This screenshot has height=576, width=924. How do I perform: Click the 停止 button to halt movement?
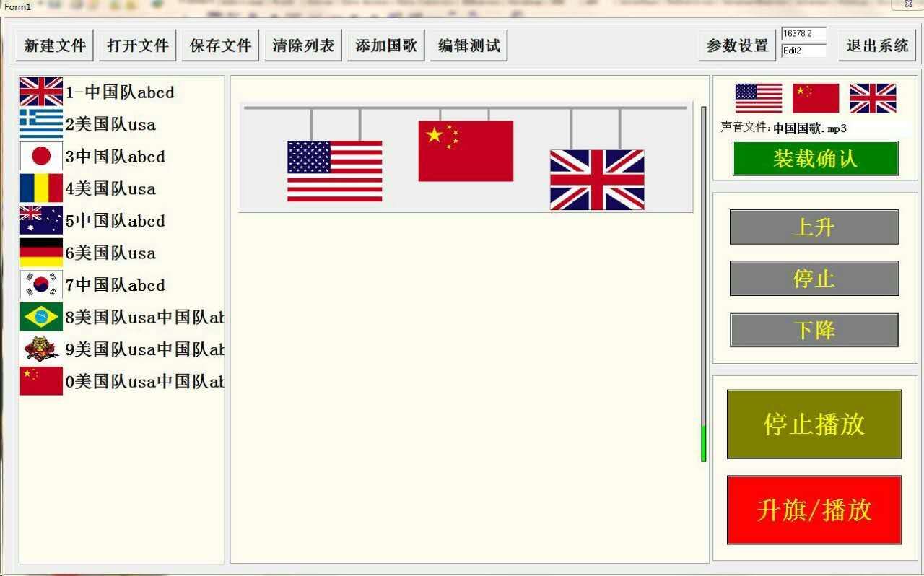pos(814,278)
